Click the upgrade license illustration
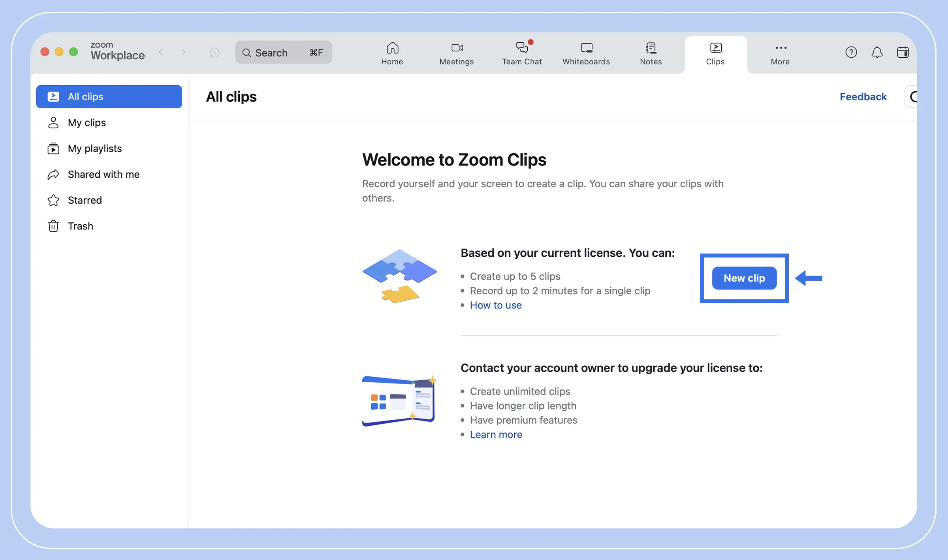Viewport: 948px width, 560px height. 399,400
